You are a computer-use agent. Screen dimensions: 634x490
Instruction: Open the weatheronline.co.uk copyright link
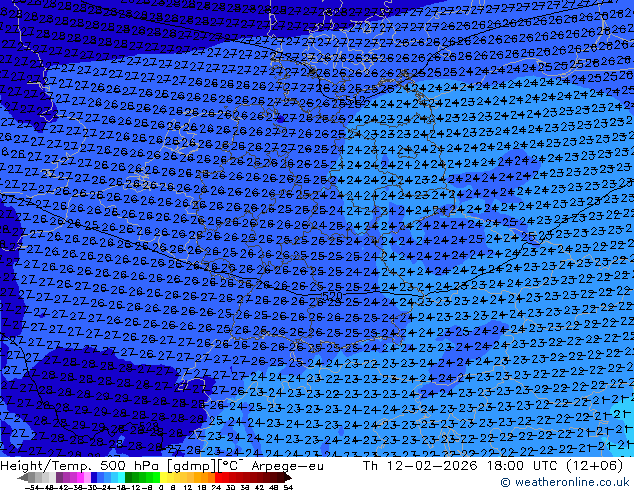(564, 482)
